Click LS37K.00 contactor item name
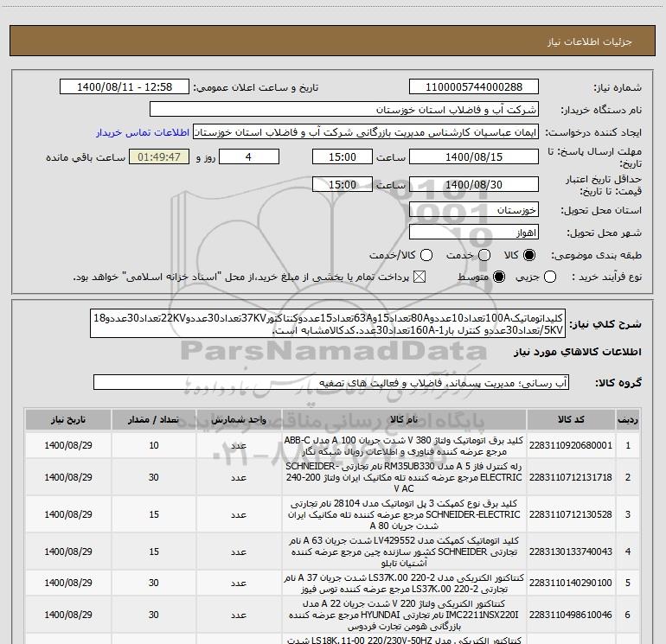Image resolution: width=666 pixels, height=644 pixels. click(x=404, y=583)
